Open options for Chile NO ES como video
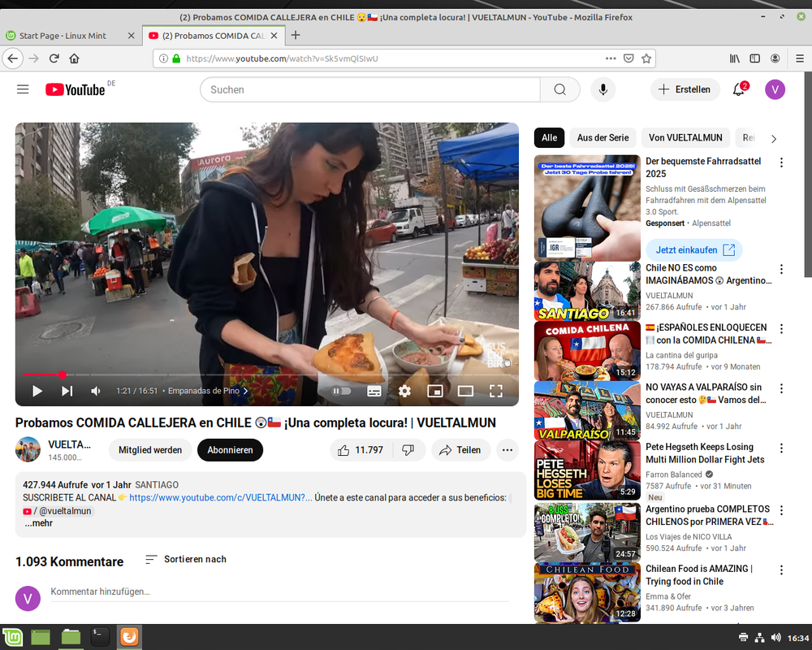The image size is (812, 650). (781, 269)
